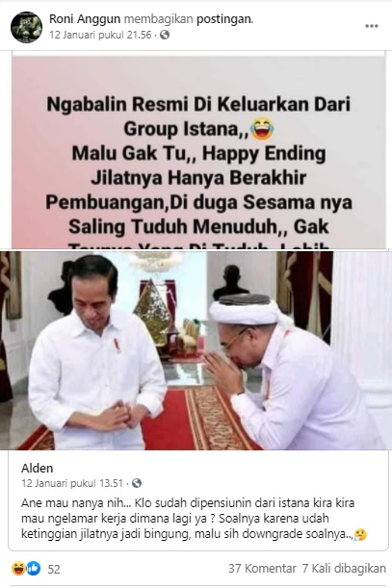
Task: Open the timestamp 12 Januari pukul 21.56
Action: (x=100, y=35)
